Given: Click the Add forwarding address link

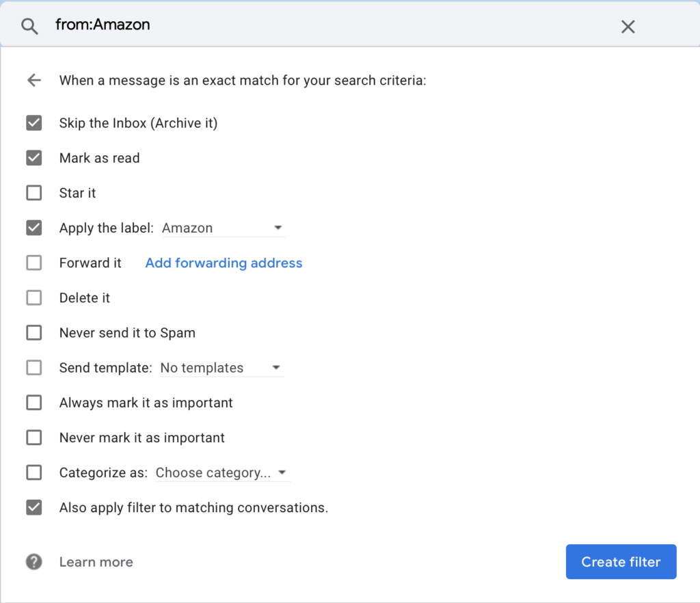Looking at the screenshot, I should [224, 263].
